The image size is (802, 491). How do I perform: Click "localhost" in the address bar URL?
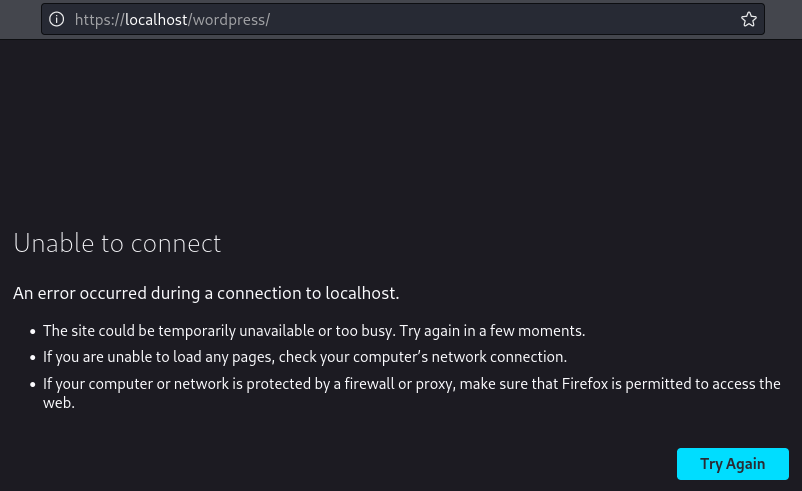coord(156,19)
